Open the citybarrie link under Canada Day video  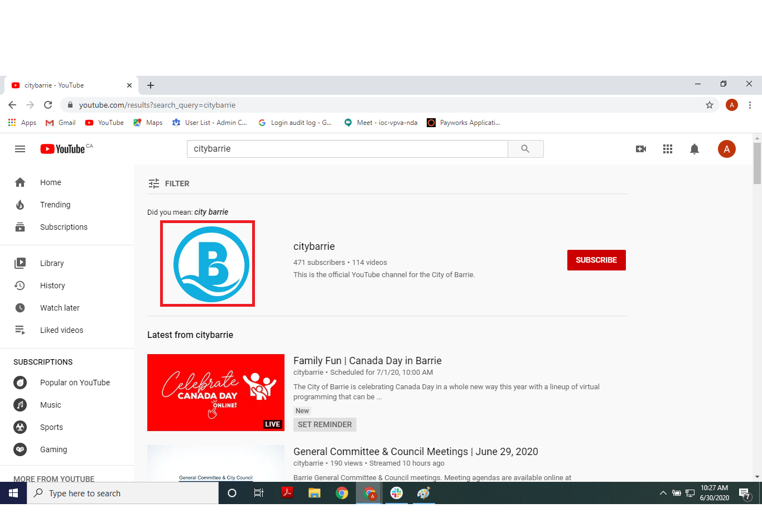tap(308, 373)
